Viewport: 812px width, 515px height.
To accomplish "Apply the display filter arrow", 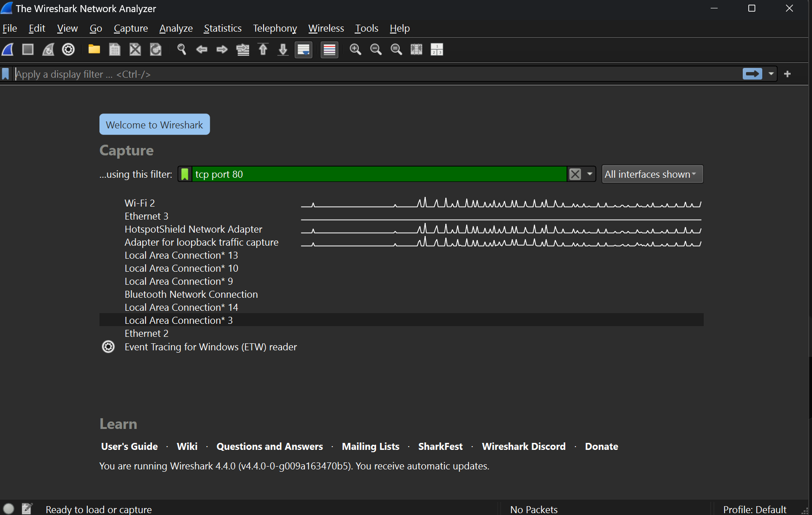I will click(x=753, y=74).
